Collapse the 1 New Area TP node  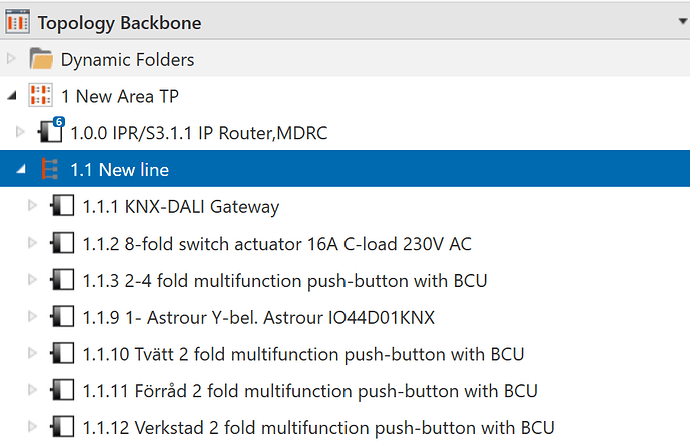(11, 97)
